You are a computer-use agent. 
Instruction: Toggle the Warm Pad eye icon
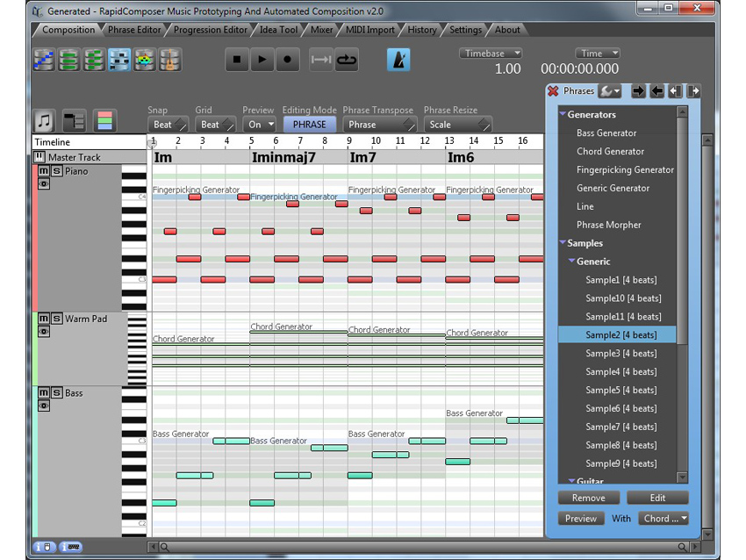(x=44, y=331)
